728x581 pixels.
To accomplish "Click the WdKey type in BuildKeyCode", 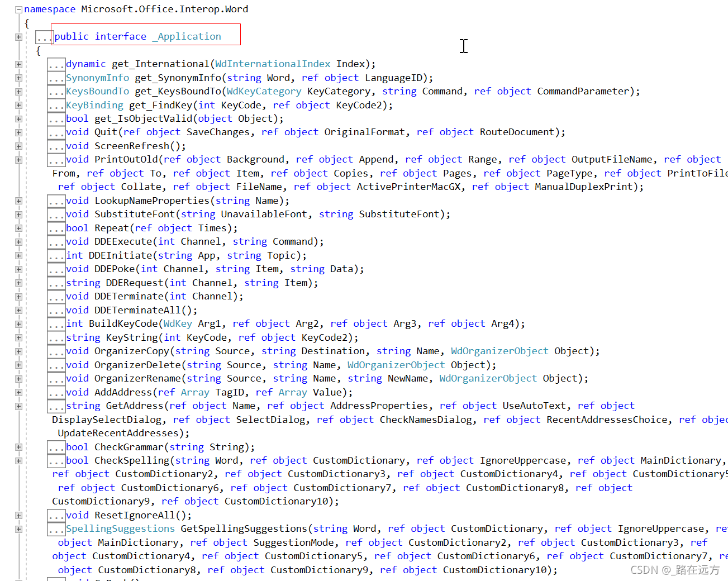I will 178,323.
